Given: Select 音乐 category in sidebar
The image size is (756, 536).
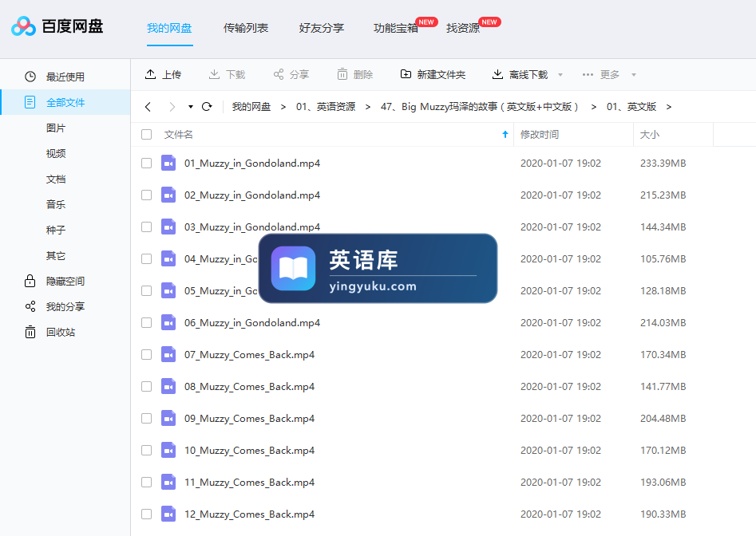Looking at the screenshot, I should tap(55, 204).
